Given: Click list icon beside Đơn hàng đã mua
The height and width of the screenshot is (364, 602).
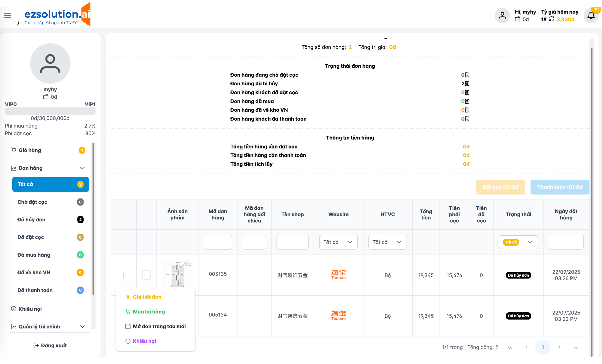Looking at the screenshot, I should click(x=467, y=101).
